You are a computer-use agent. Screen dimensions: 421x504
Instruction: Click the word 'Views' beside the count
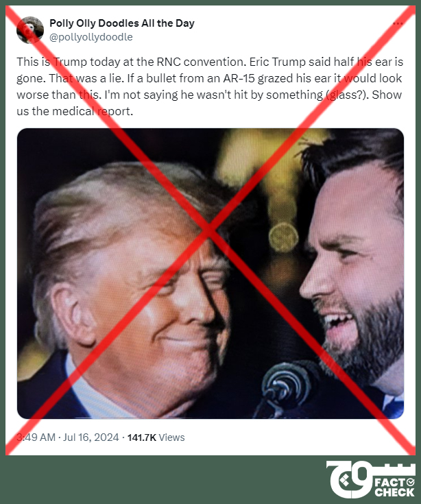tap(171, 437)
